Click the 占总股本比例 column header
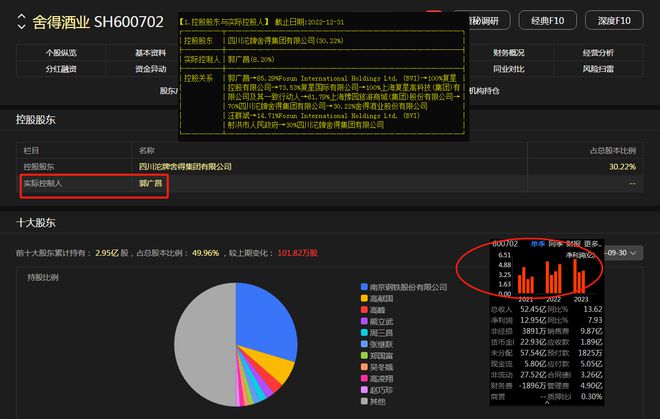The width and height of the screenshot is (660, 419). (x=612, y=150)
